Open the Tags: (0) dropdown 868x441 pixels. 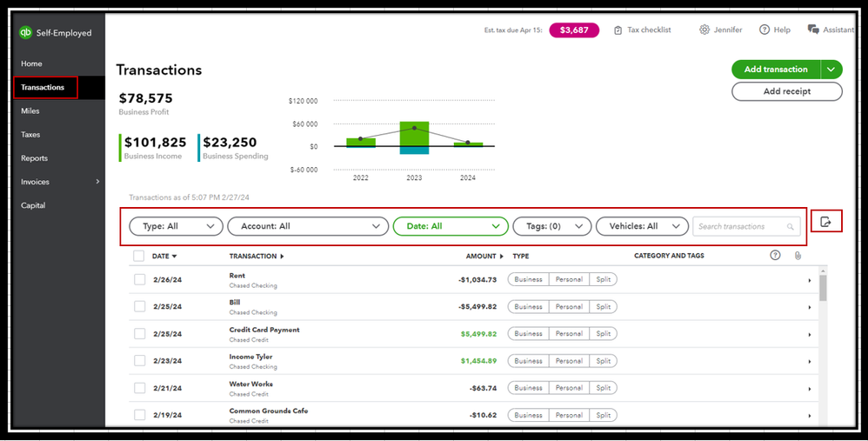point(552,226)
